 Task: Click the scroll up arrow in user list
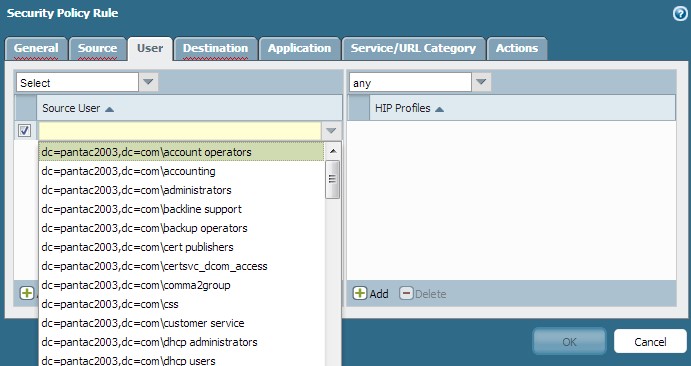tap(333, 151)
